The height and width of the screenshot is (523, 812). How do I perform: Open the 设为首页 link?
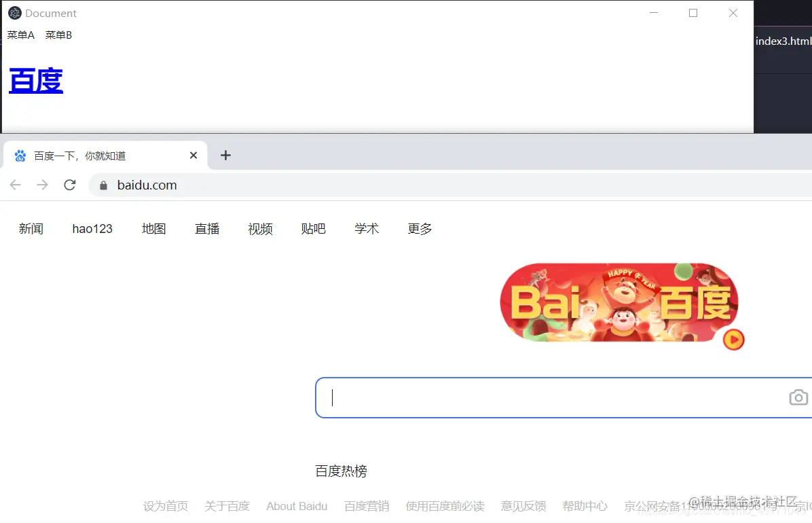(x=166, y=505)
